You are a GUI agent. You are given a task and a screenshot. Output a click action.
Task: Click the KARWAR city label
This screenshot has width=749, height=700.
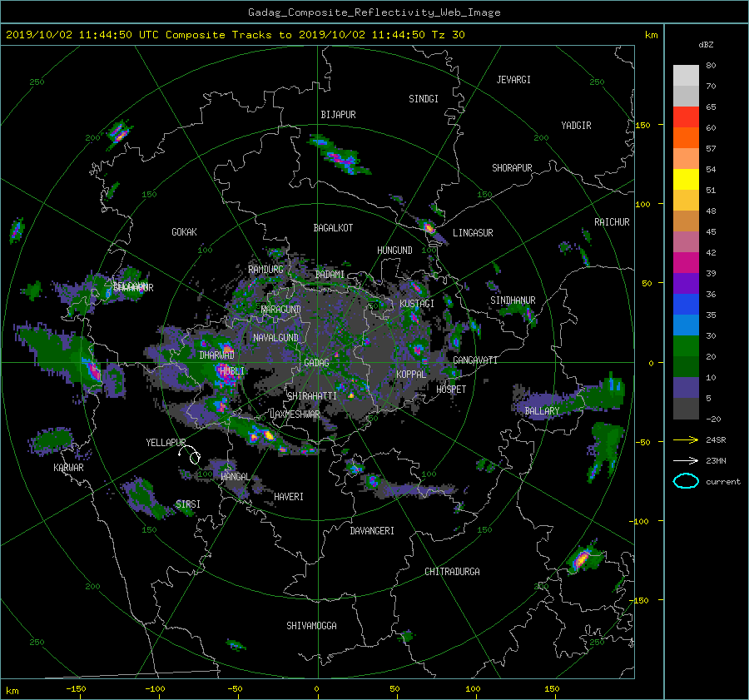[68, 468]
